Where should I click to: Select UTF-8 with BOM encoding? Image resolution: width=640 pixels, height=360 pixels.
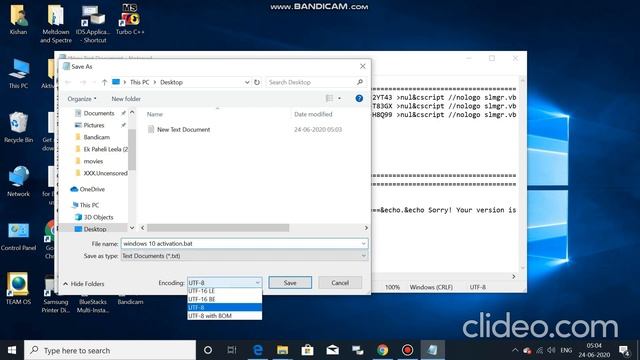(x=224, y=316)
